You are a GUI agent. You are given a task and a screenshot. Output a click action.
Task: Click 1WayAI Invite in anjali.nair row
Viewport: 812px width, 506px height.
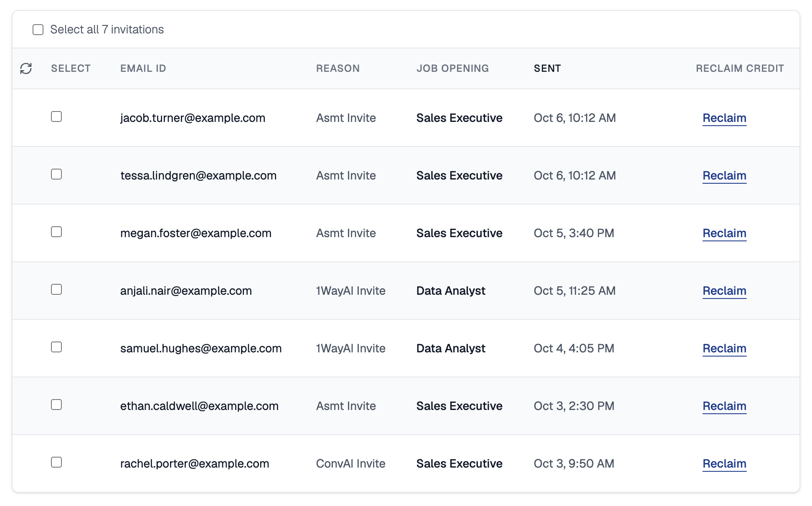351,291
